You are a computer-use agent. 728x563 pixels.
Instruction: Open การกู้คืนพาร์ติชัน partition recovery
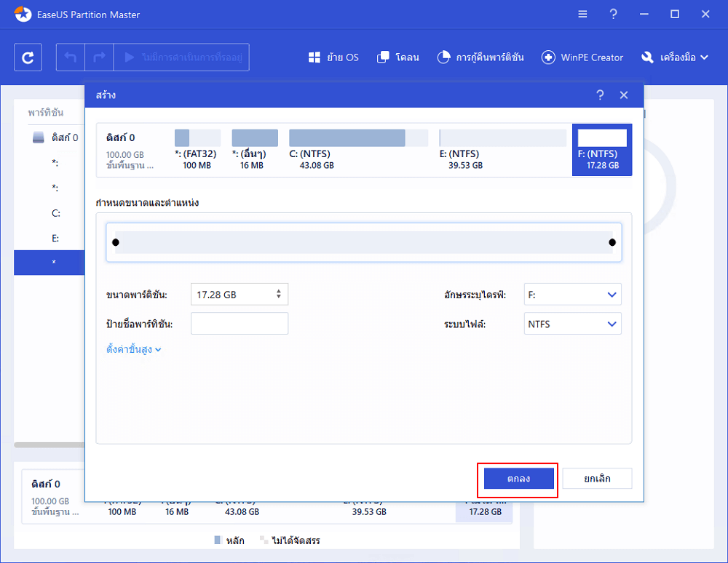tap(480, 57)
